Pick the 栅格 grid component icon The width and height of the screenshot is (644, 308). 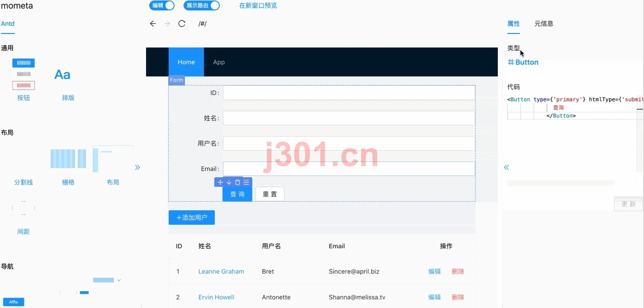coord(68,159)
